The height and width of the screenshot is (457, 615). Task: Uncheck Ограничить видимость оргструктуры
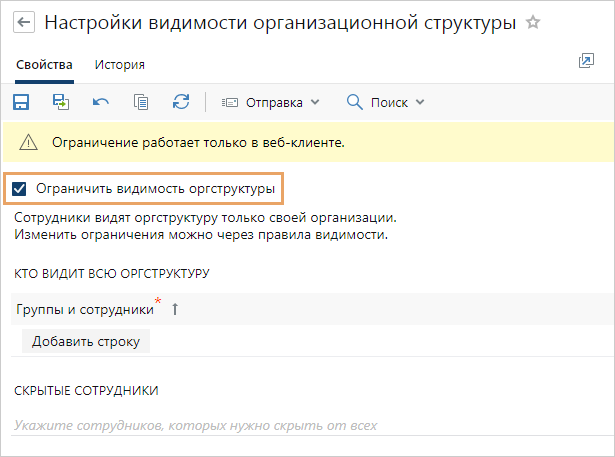(19, 188)
